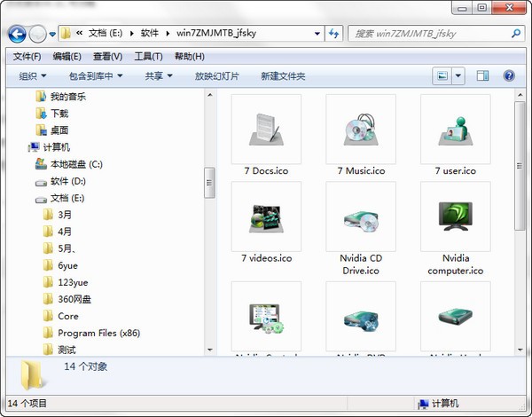Screen dimensions: 532x417
Task: Open the 工具(T) menu
Action: 148,57
